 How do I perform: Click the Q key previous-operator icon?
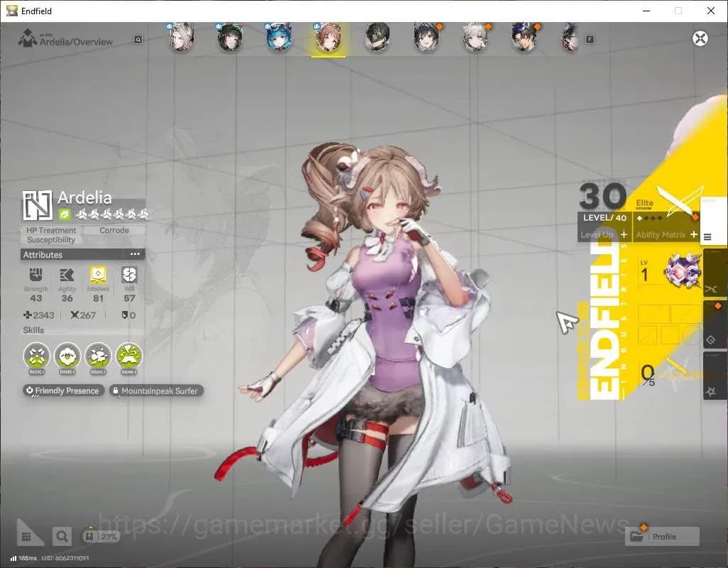pyautogui.click(x=138, y=40)
